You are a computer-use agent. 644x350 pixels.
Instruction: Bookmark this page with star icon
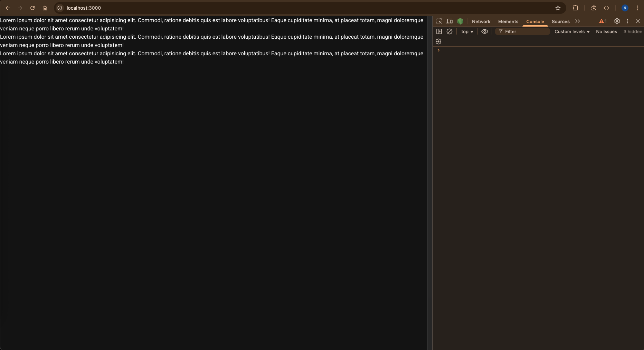(558, 8)
